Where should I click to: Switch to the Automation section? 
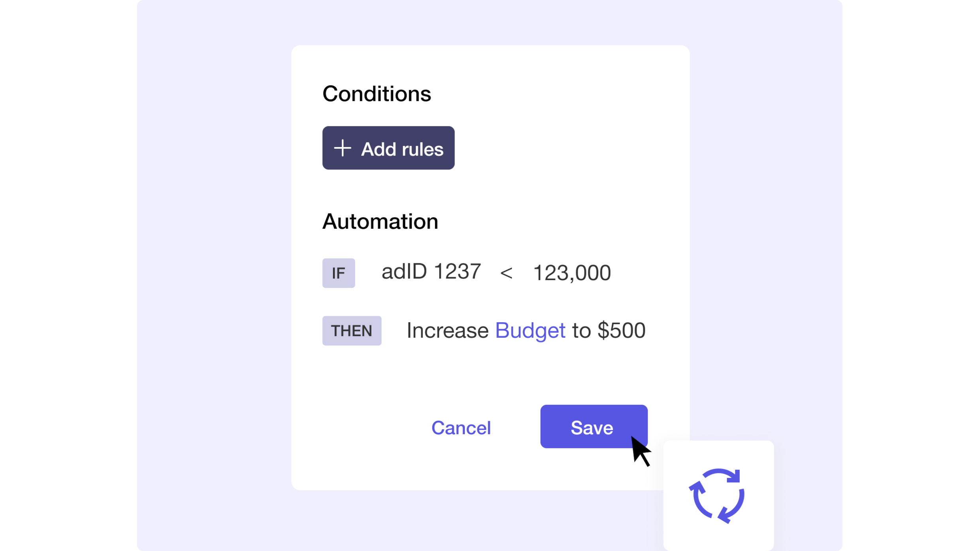tap(380, 221)
